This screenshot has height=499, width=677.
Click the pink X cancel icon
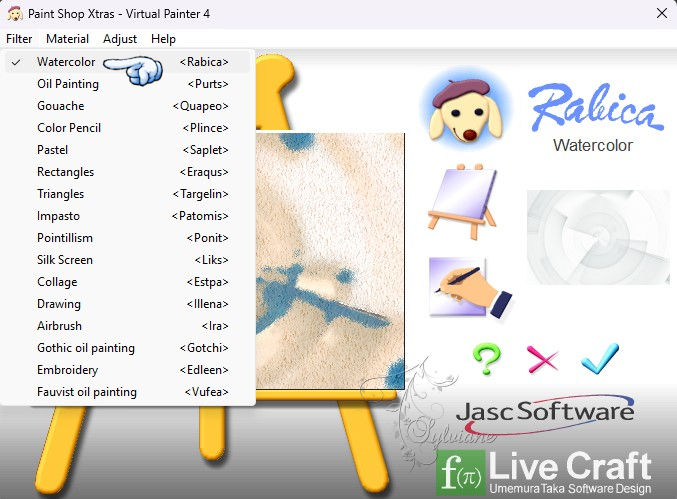pos(542,359)
